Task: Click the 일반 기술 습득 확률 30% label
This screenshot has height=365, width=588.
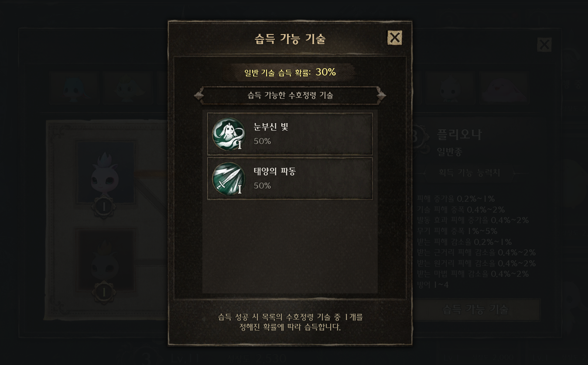Action: [290, 72]
